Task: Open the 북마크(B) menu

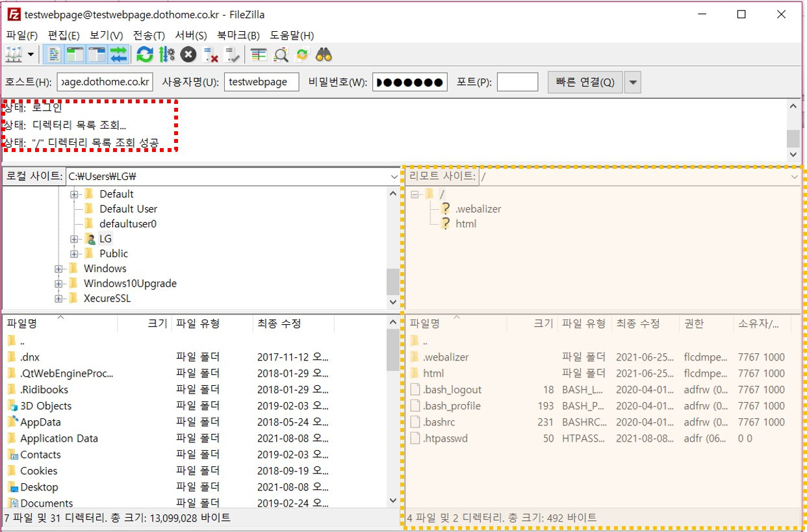Action: pyautogui.click(x=238, y=35)
